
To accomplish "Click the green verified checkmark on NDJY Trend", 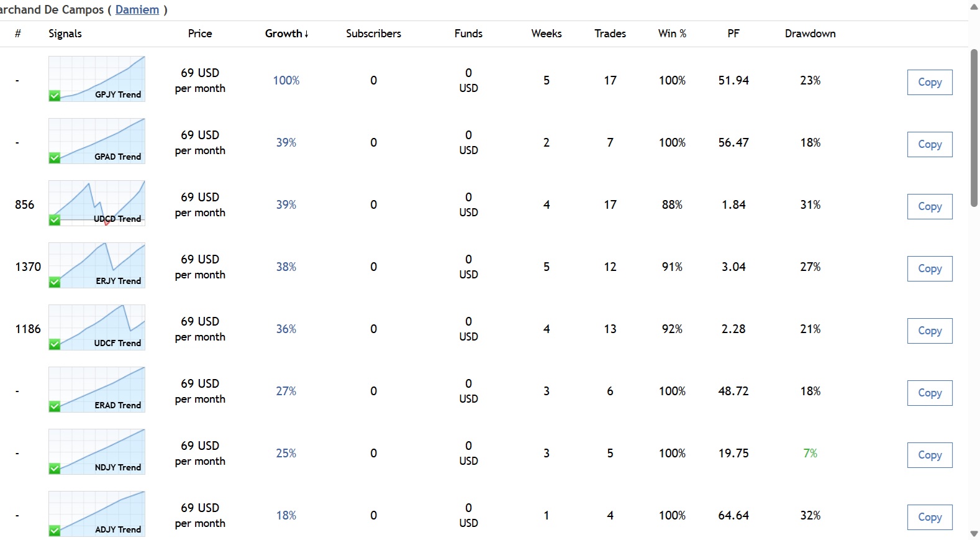I will 55,469.
